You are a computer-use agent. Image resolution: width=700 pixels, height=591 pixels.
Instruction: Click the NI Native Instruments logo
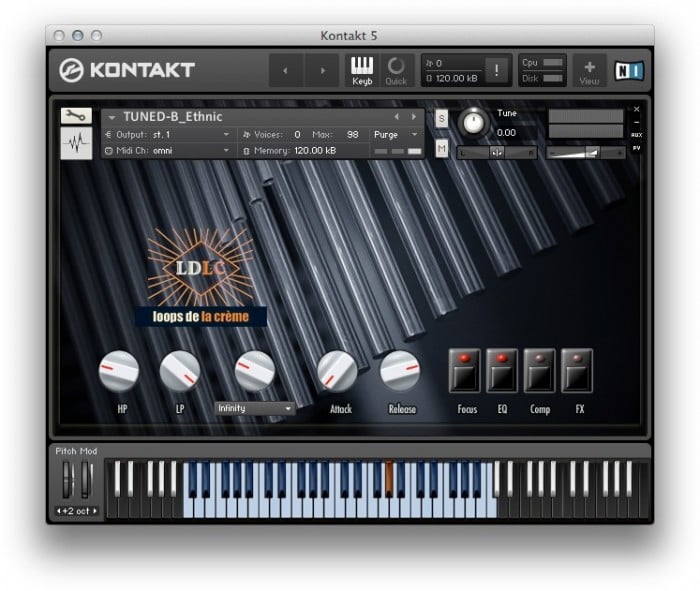[x=629, y=71]
